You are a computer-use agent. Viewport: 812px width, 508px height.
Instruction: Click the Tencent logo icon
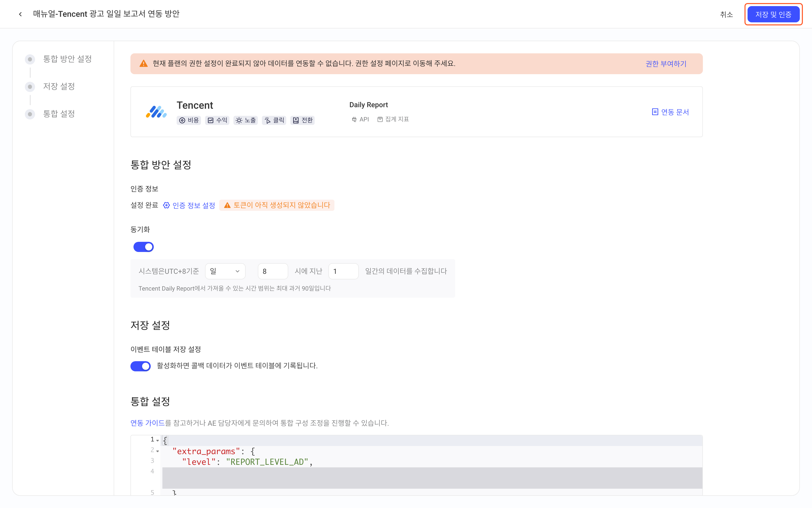click(156, 112)
